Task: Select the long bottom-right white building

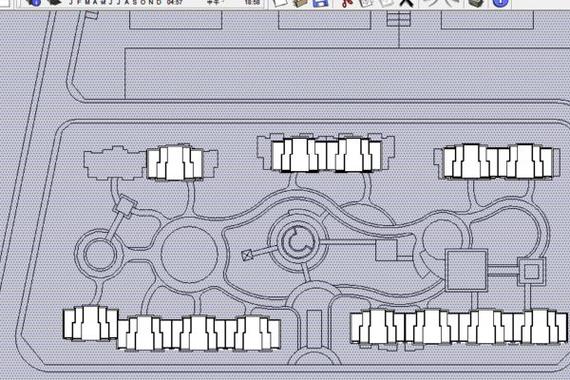Action: tap(459, 327)
